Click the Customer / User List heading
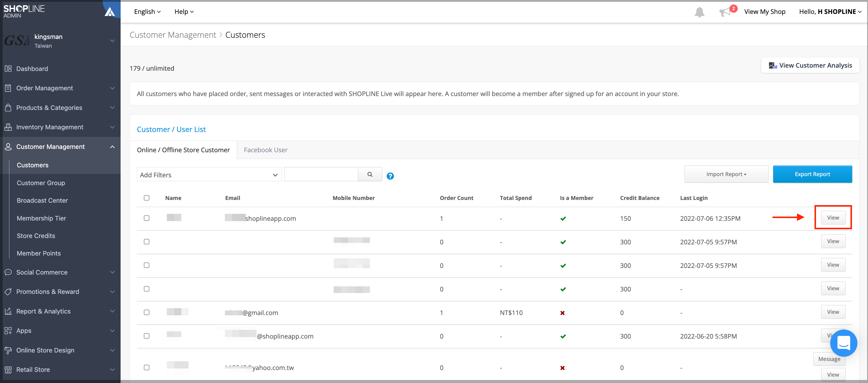The width and height of the screenshot is (868, 383). tap(171, 129)
